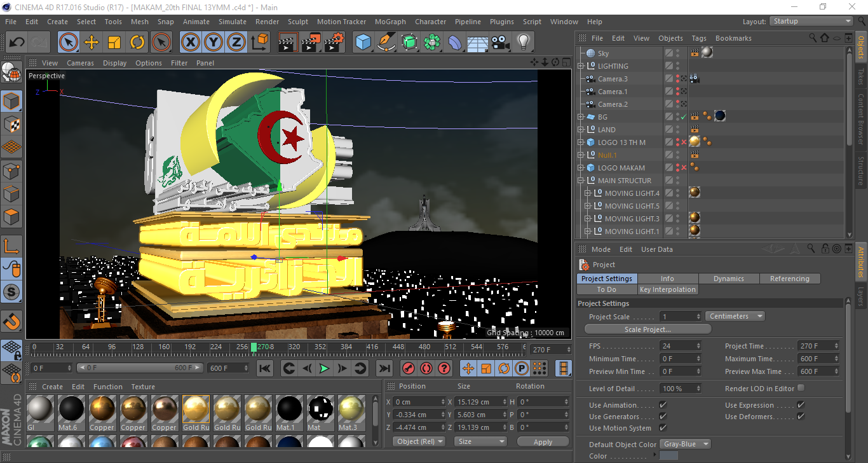Select the Live Selection tool

pos(69,43)
